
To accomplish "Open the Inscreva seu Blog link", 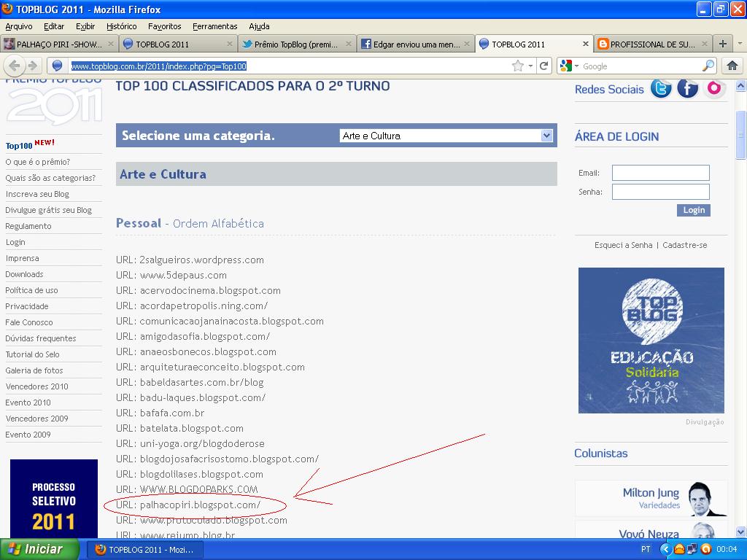I will 37,194.
